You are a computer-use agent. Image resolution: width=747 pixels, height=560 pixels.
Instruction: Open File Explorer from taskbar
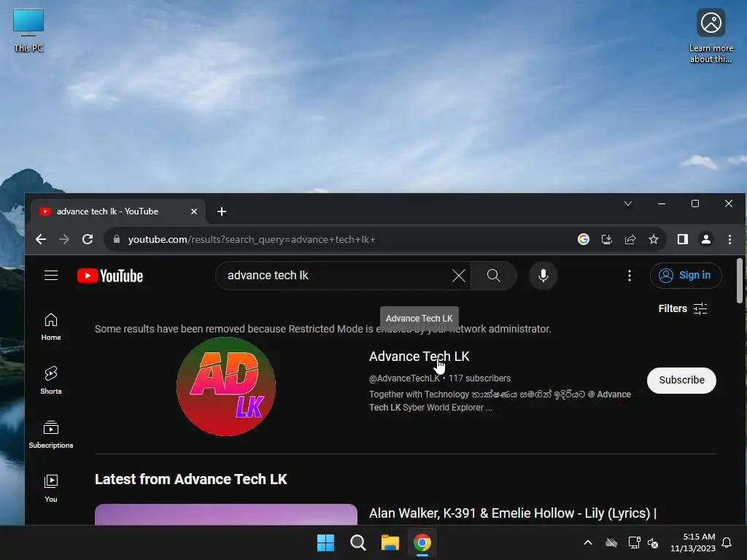coord(390,542)
